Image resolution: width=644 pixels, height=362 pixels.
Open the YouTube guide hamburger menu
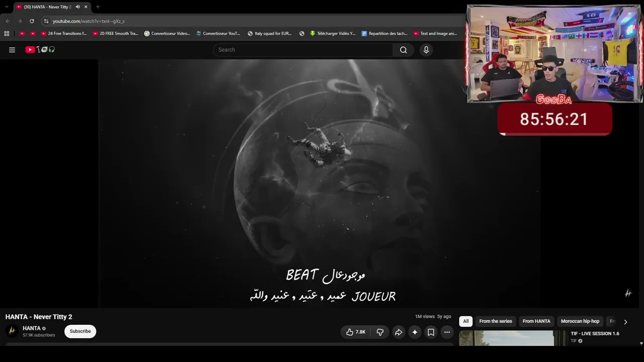[12, 50]
